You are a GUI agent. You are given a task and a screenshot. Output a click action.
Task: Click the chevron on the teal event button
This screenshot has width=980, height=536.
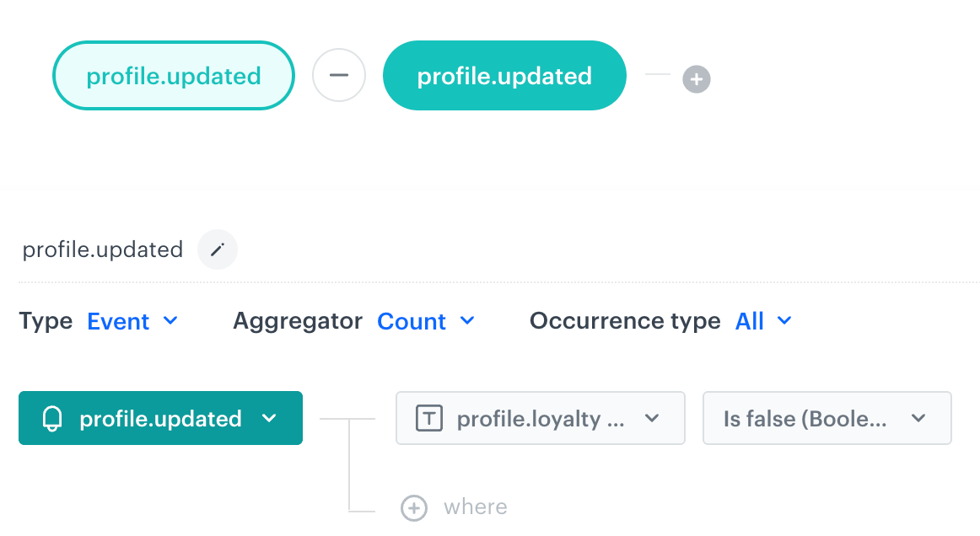click(269, 419)
